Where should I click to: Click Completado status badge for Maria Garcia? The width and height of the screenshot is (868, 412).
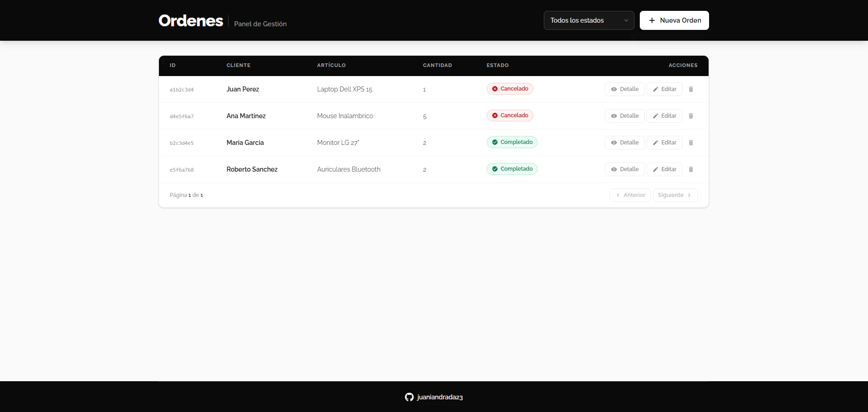pos(512,142)
